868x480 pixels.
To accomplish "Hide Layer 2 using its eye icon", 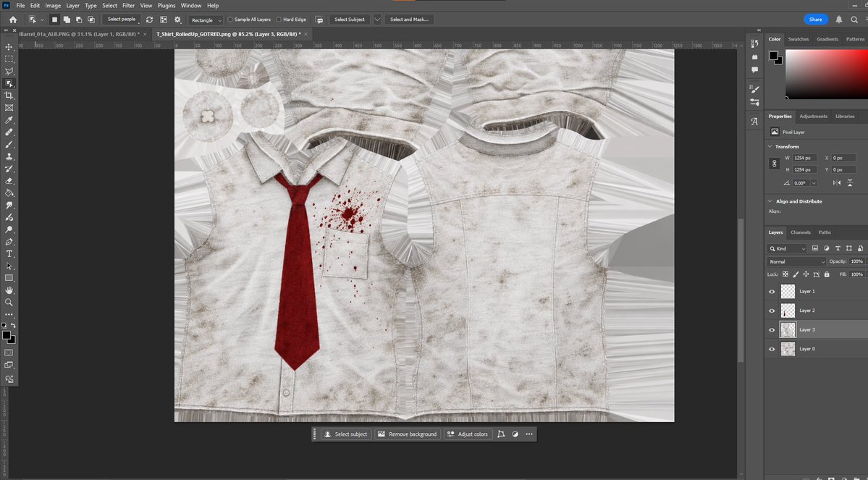I will point(772,311).
